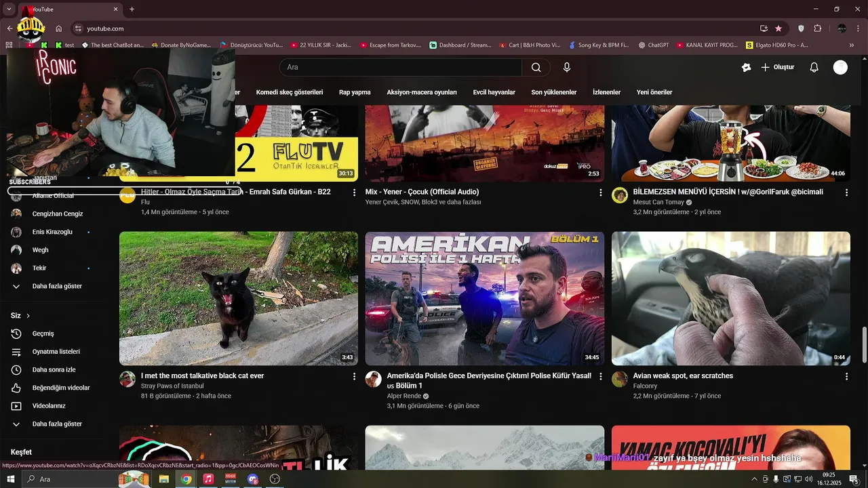Click the sparkle icon beside Oluştur
This screenshot has width=868, height=488.
(747, 67)
